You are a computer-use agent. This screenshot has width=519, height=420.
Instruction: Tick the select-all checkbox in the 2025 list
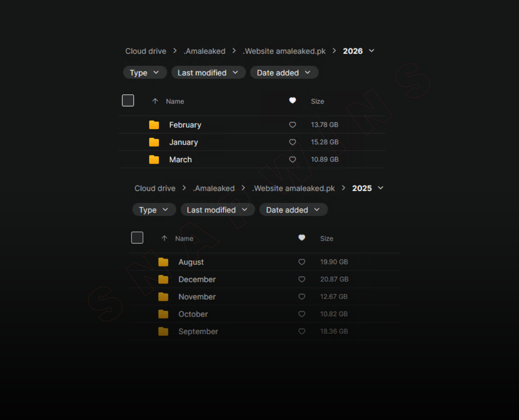pyautogui.click(x=137, y=238)
